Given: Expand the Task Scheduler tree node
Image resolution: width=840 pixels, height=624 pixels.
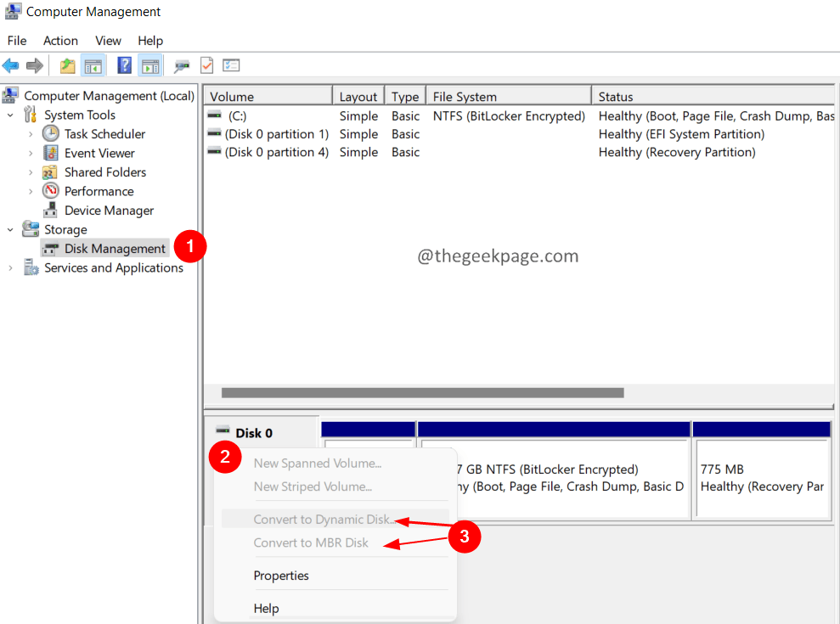Looking at the screenshot, I should 31,134.
